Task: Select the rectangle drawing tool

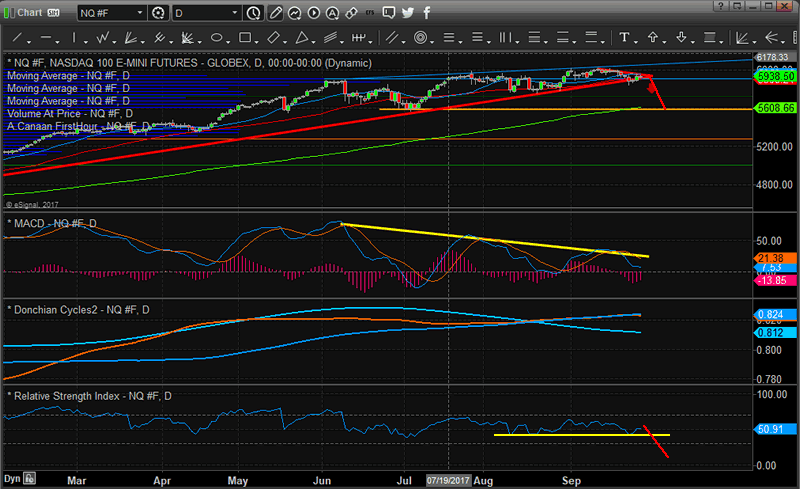Action: [x=245, y=38]
